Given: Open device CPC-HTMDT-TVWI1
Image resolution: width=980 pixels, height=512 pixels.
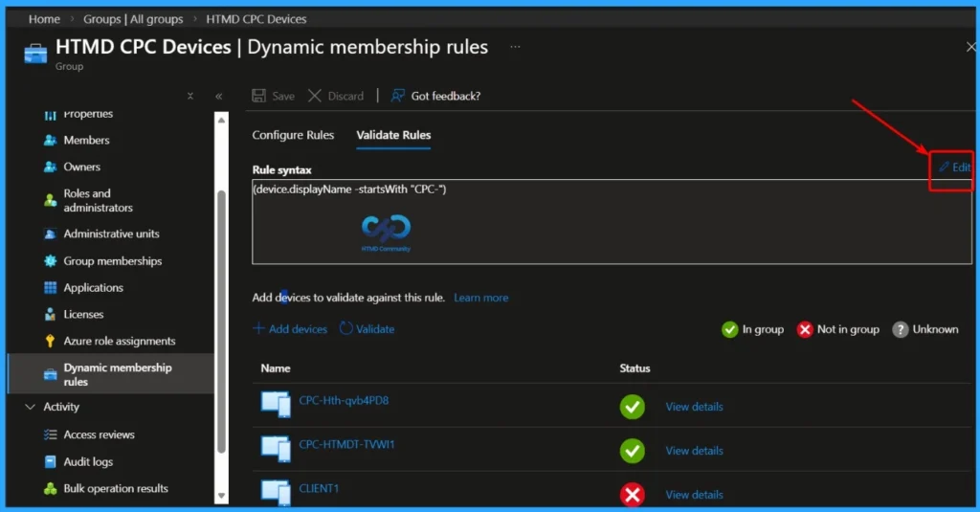Looking at the screenshot, I should click(346, 444).
